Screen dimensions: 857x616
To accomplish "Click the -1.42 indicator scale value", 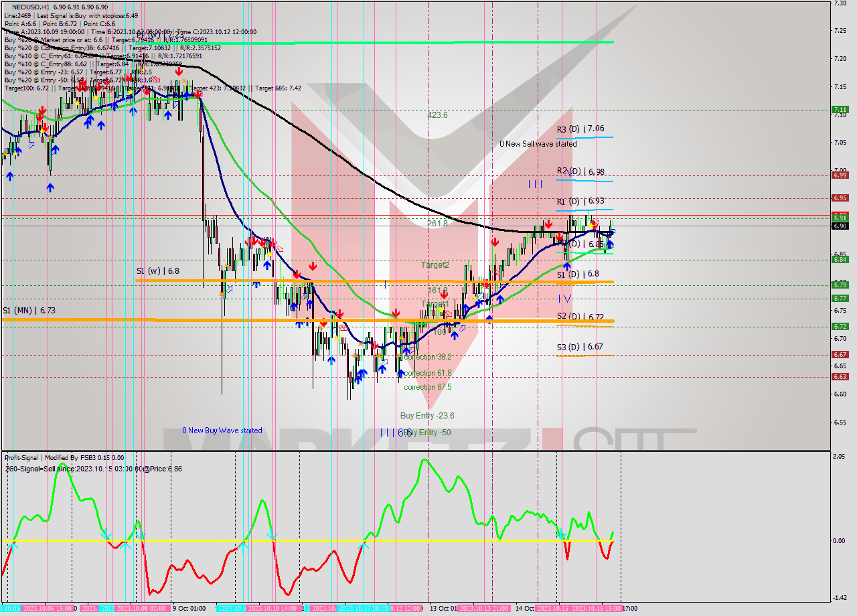I will click(839, 598).
